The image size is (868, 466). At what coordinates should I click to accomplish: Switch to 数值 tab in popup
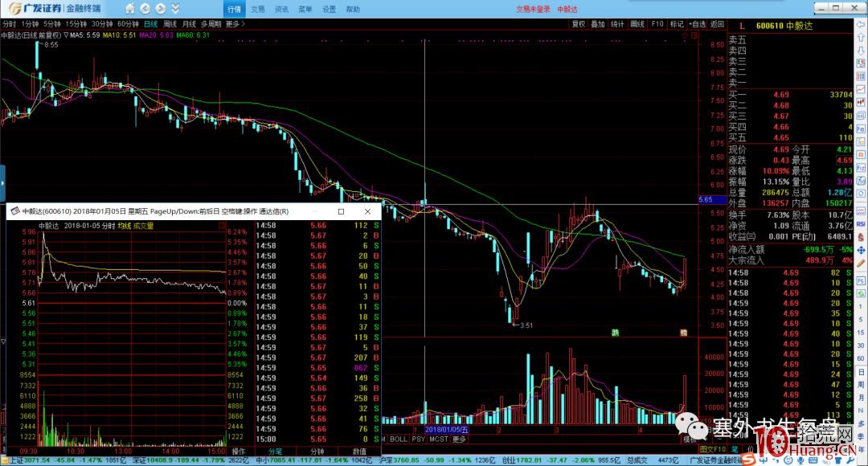(x=358, y=451)
